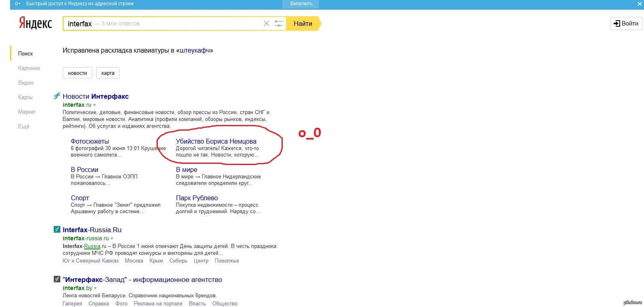Open the В мире sitelink
644x307 pixels.
[x=186, y=169]
